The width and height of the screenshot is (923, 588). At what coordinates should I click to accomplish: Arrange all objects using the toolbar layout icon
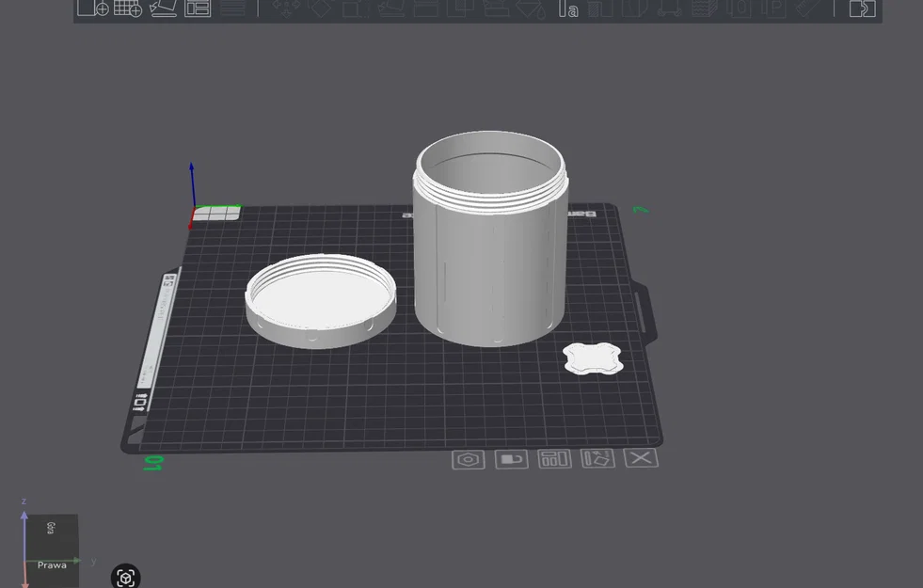tap(198, 8)
